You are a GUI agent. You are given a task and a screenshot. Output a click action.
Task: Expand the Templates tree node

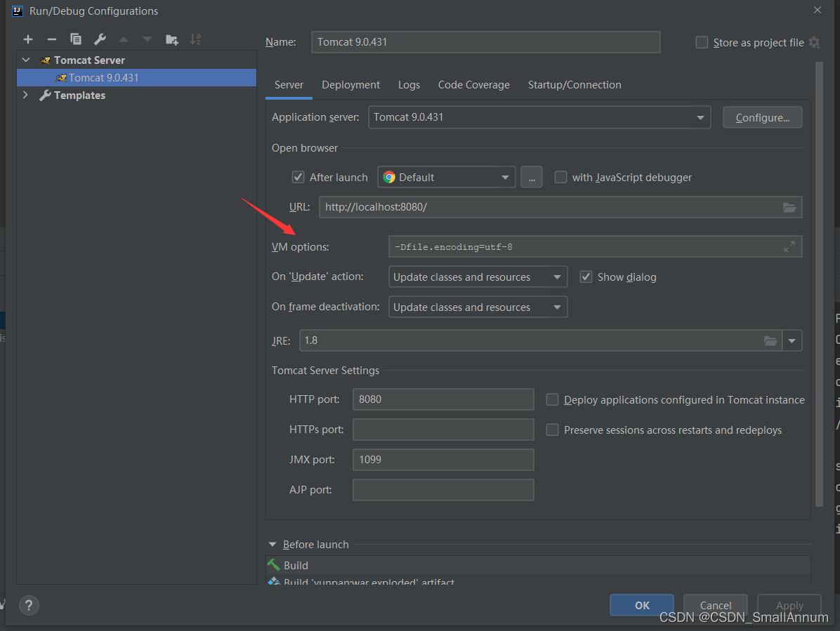[x=26, y=95]
